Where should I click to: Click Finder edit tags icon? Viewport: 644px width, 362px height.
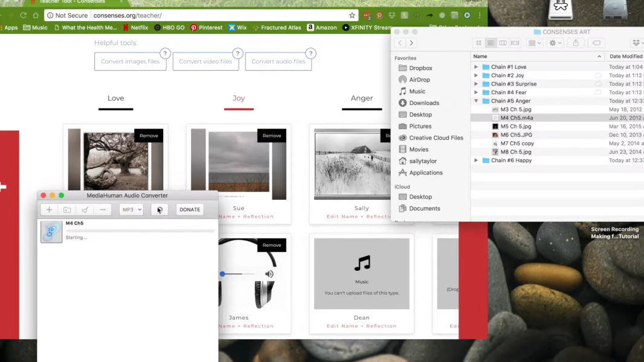point(596,43)
